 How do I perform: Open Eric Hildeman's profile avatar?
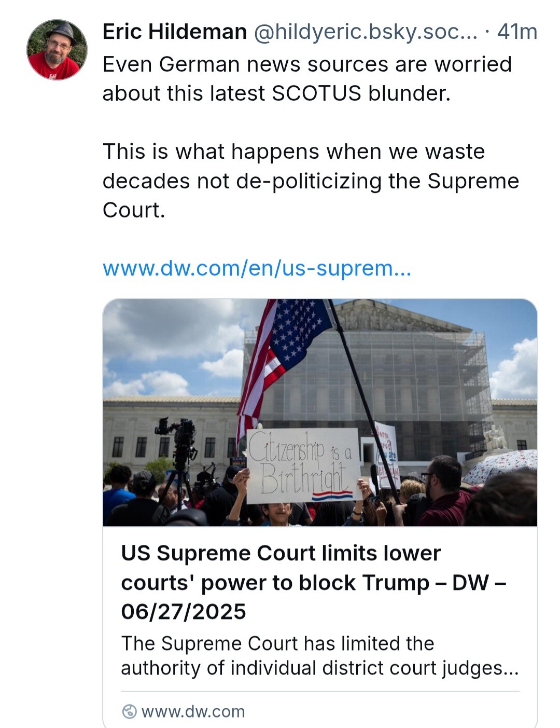pos(57,50)
